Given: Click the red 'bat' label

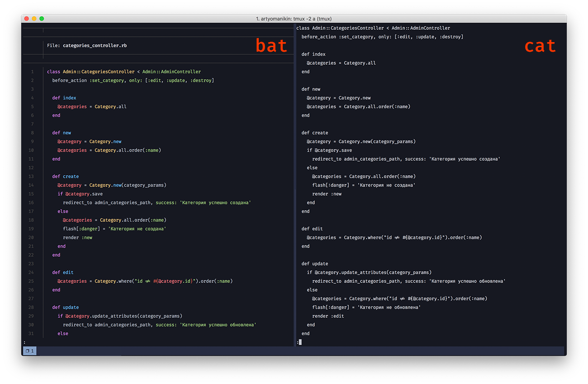Looking at the screenshot, I should pos(271,45).
